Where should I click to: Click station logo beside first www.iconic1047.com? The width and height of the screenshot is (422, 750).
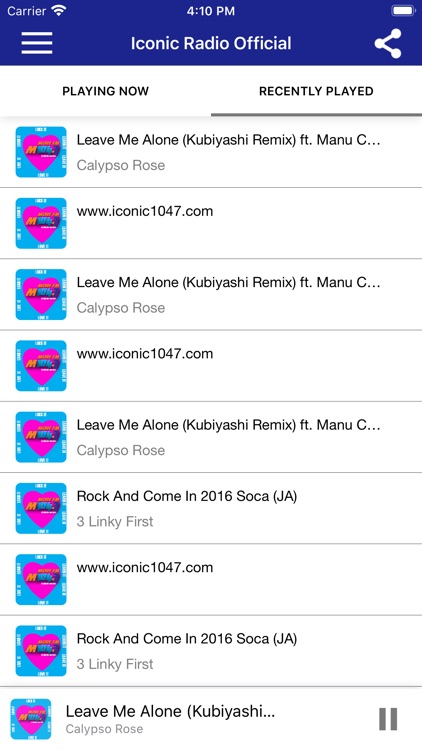41,223
